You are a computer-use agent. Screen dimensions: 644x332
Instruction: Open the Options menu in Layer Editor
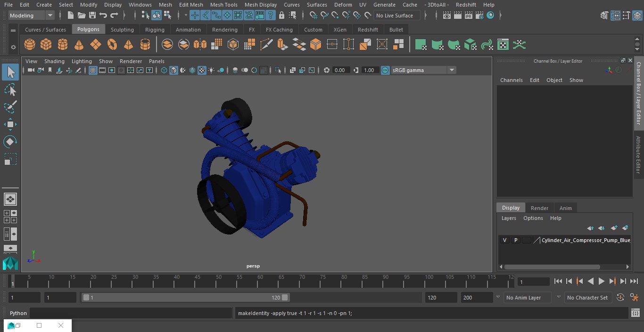click(533, 218)
